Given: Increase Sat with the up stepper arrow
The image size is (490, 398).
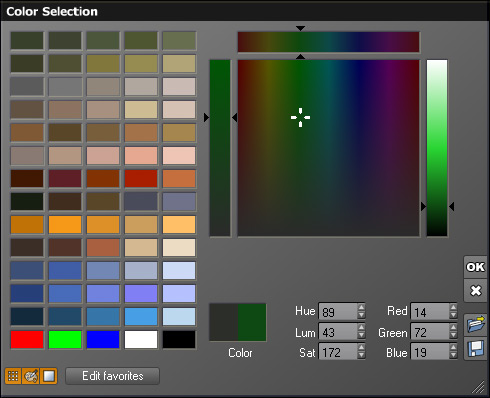Looking at the screenshot, I should [x=361, y=348].
